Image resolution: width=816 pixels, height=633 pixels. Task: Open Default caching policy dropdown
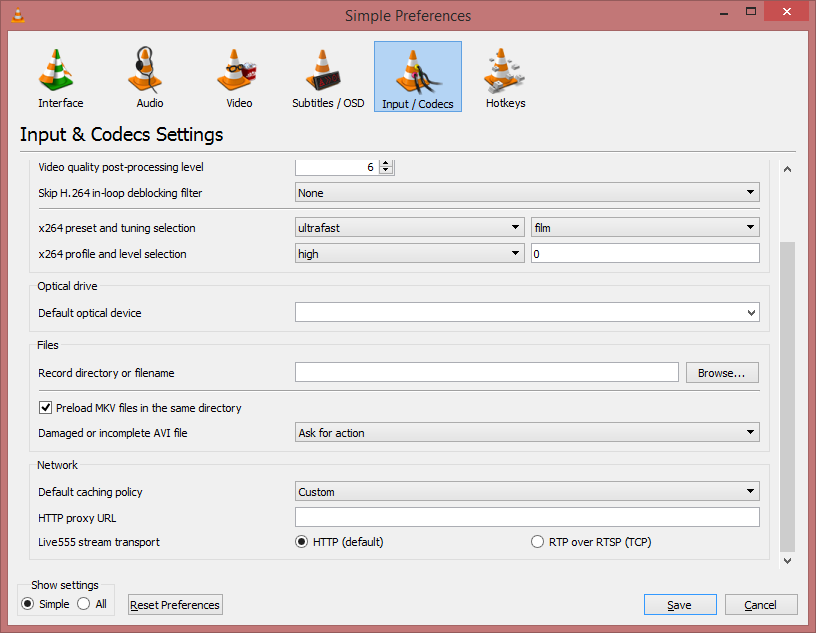(527, 491)
